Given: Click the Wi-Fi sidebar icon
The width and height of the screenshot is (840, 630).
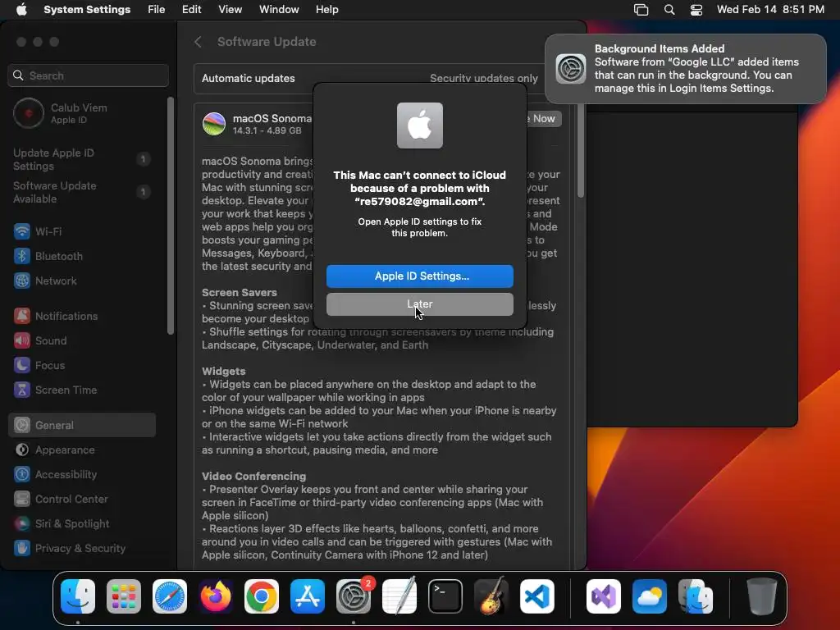Looking at the screenshot, I should (22, 231).
